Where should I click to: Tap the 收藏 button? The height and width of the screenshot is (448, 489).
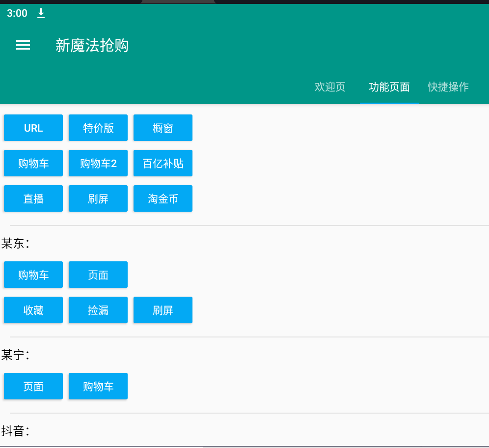click(x=33, y=310)
